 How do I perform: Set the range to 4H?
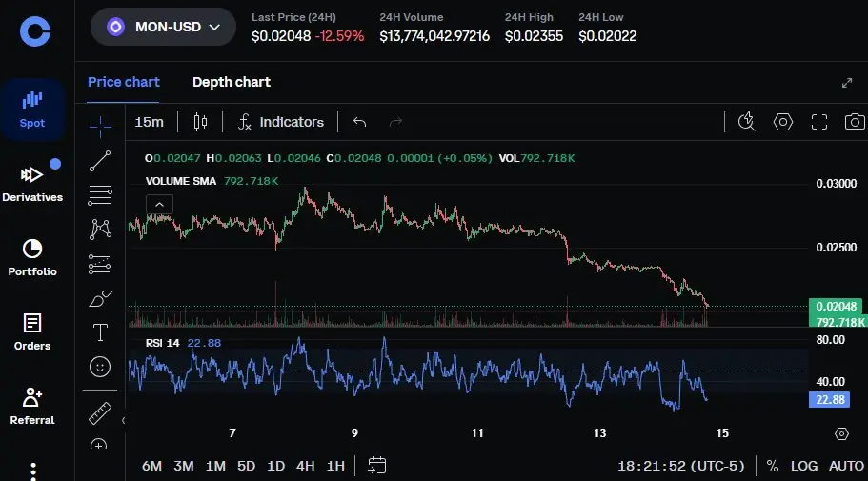[x=306, y=466]
